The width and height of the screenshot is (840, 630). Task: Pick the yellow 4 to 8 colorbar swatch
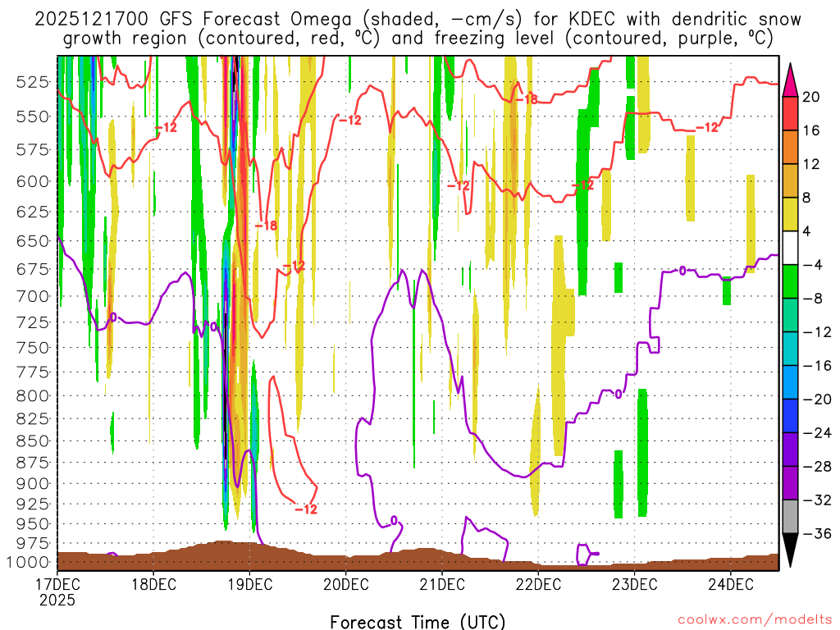click(x=790, y=214)
